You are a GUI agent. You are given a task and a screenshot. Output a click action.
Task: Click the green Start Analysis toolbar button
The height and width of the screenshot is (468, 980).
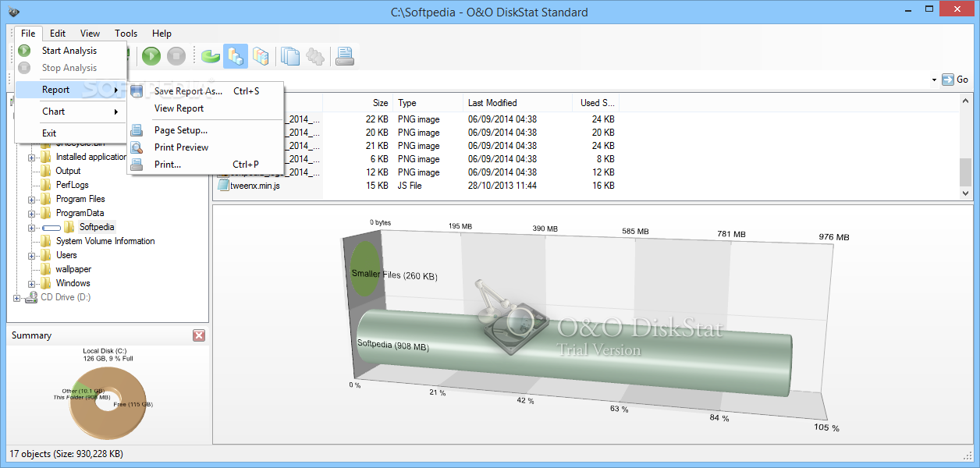151,55
